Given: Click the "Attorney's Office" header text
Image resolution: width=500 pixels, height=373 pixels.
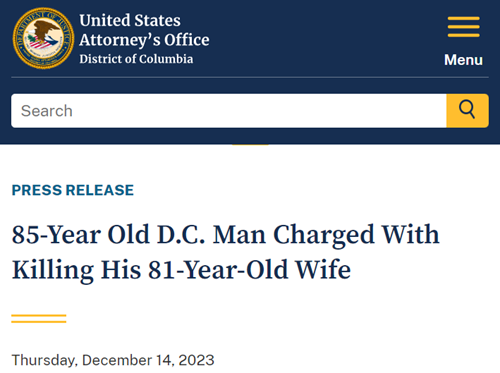Looking at the screenshot, I should coord(144,40).
